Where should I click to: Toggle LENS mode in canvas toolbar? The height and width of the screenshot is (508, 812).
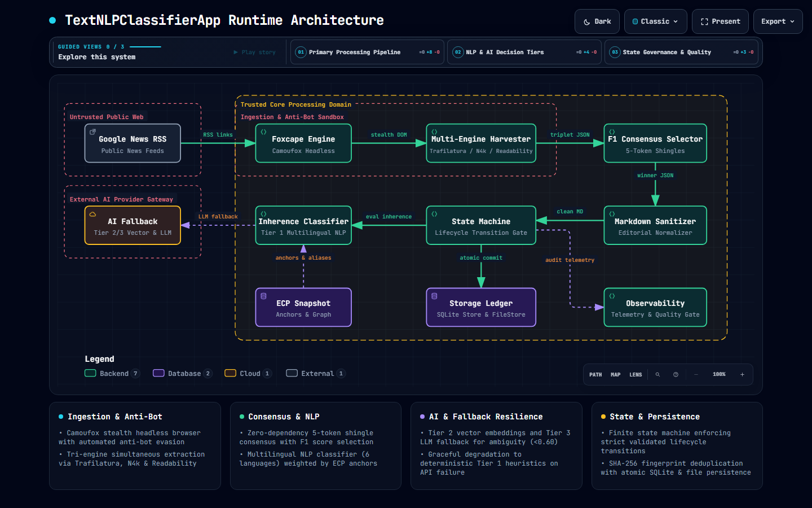pos(636,375)
